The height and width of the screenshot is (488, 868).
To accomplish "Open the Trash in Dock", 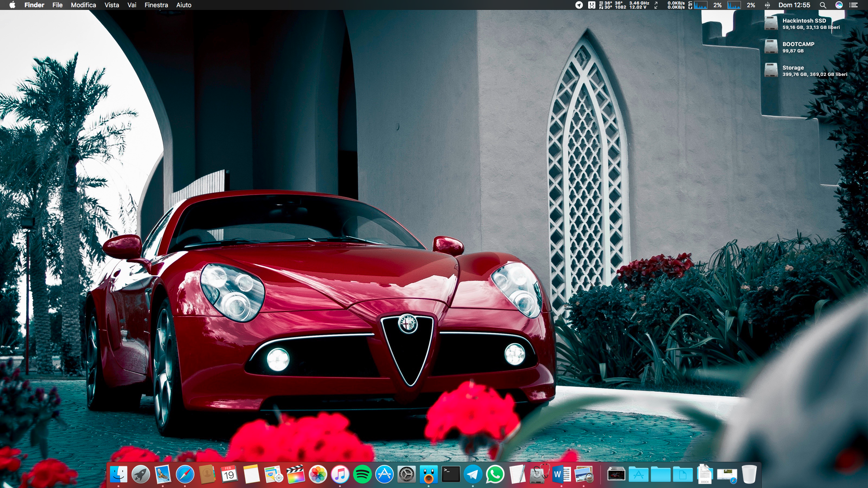I will (749, 474).
